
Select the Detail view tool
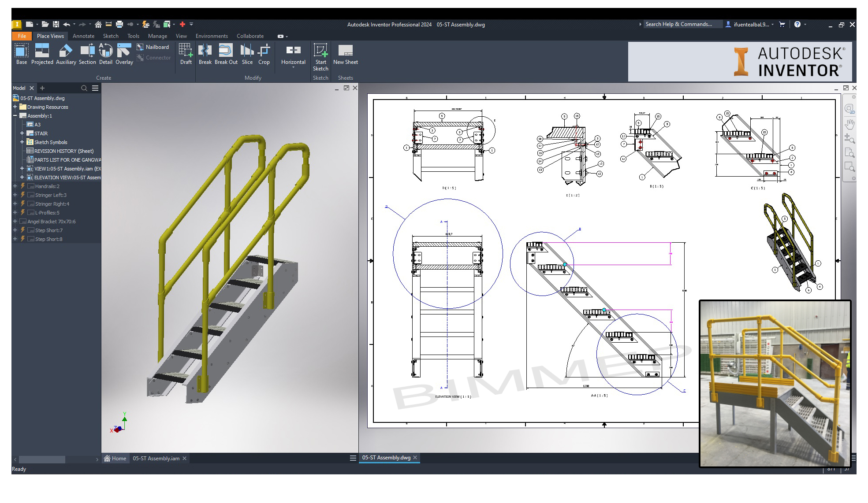(105, 54)
